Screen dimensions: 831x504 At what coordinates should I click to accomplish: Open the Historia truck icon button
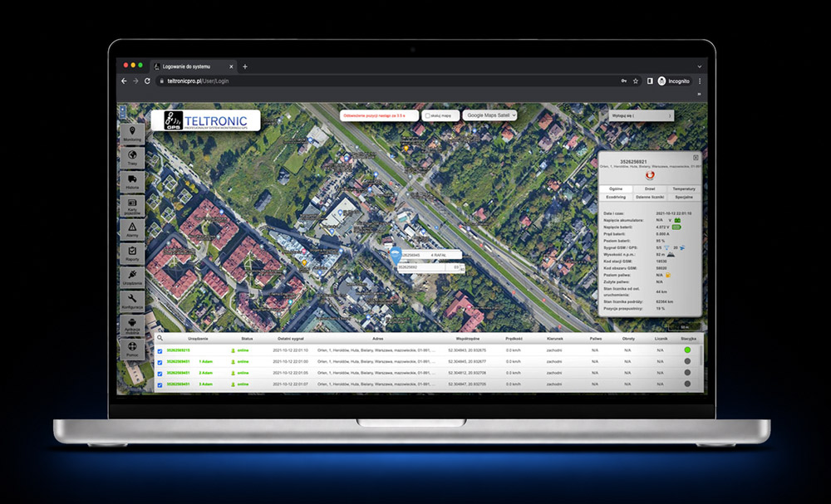coord(132,182)
